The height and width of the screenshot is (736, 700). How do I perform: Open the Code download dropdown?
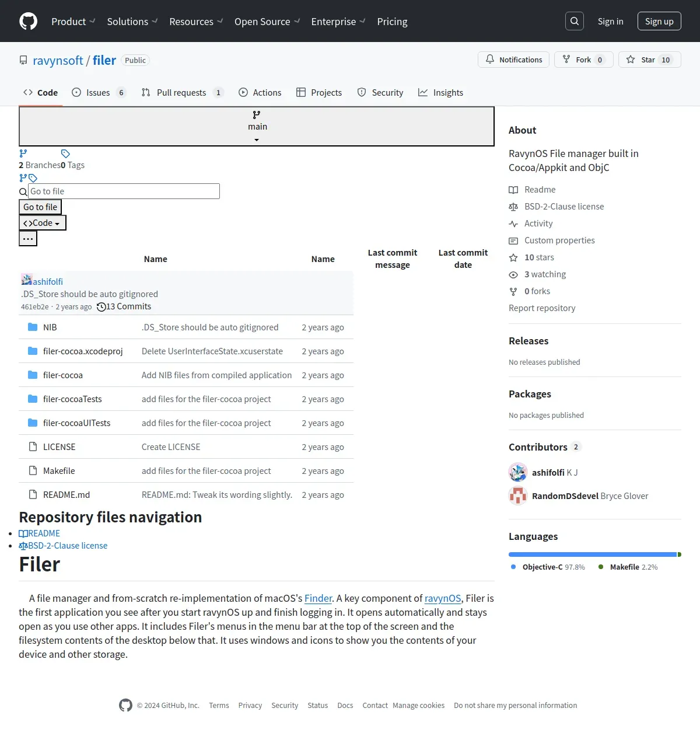pyautogui.click(x=42, y=223)
